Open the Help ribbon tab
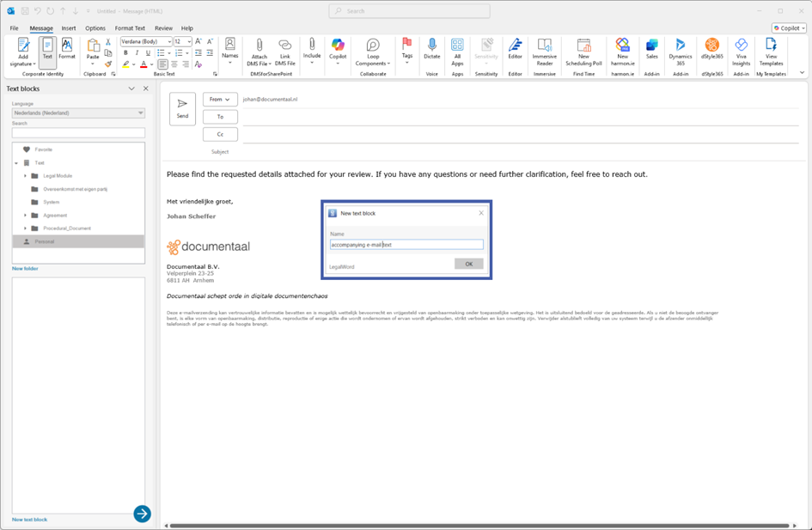 coord(187,28)
